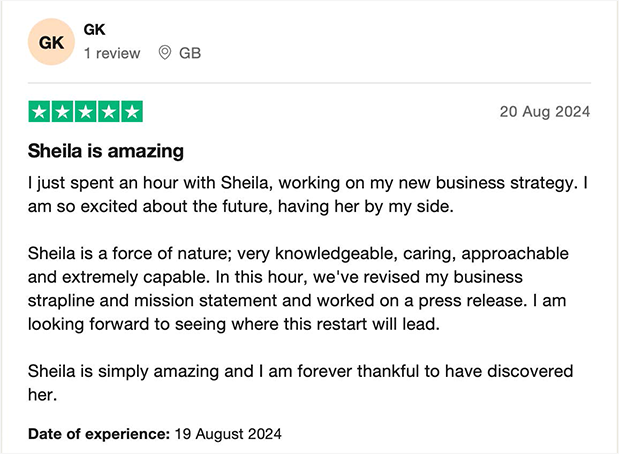Click the GB country label
The height and width of the screenshot is (454, 619).
click(190, 53)
